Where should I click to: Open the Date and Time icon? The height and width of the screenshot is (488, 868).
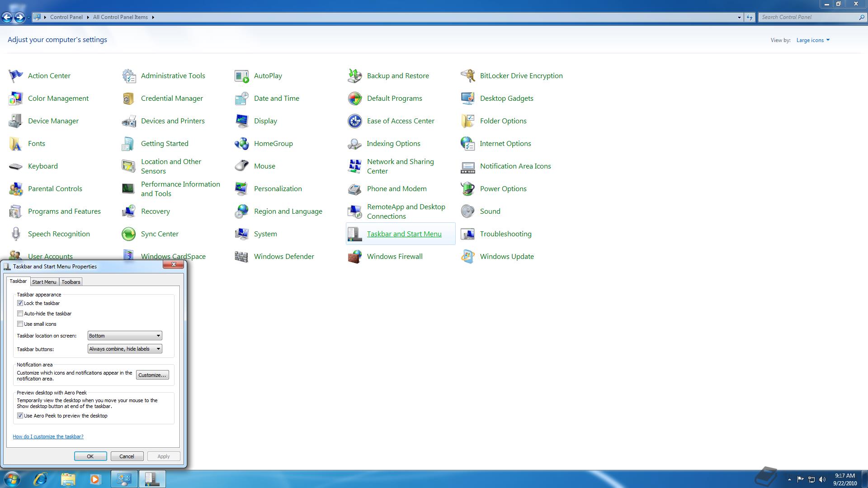point(242,99)
